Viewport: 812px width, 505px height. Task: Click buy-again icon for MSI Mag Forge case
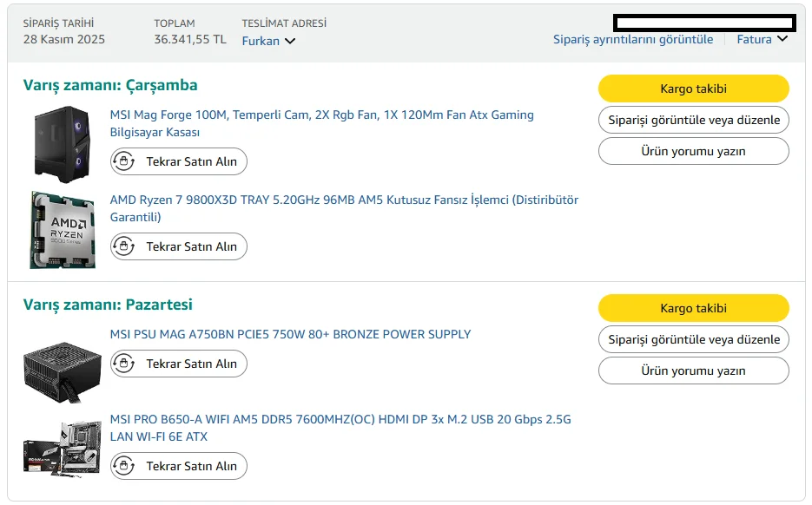pyautogui.click(x=124, y=162)
